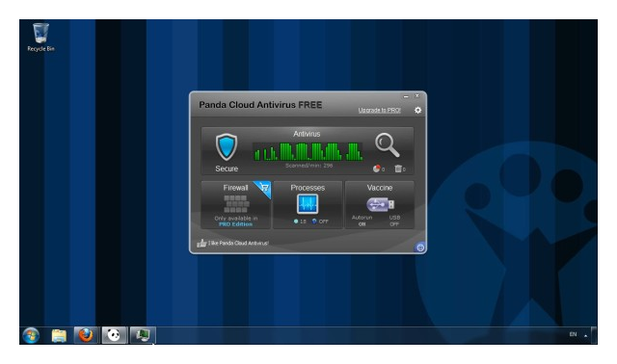Click the EN language indicator
The height and width of the screenshot is (364, 617).
click(x=573, y=334)
